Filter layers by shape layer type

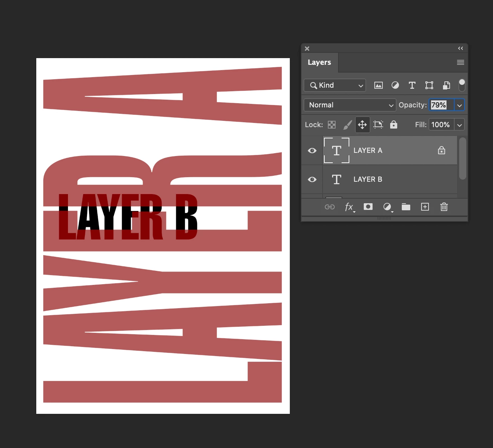429,85
